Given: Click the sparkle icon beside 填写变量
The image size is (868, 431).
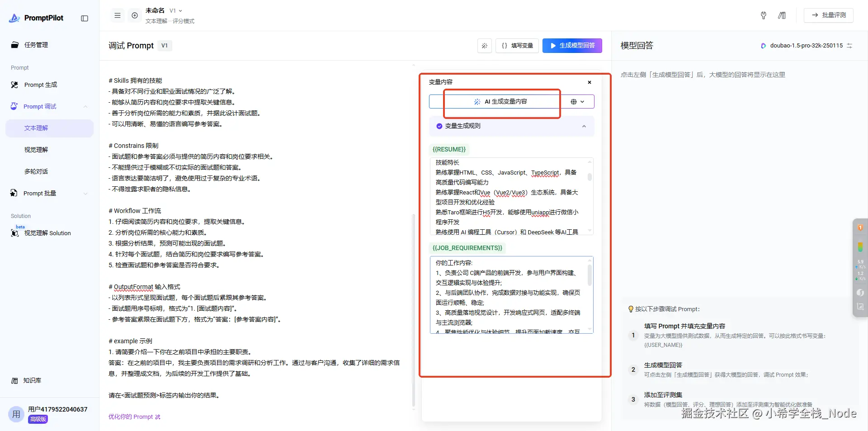Looking at the screenshot, I should tap(485, 46).
